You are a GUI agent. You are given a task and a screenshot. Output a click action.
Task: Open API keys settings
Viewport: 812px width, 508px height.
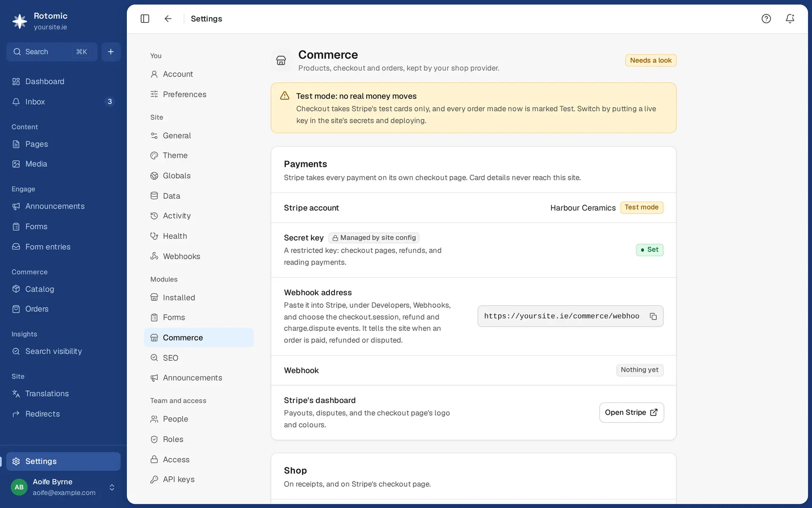pos(199,480)
